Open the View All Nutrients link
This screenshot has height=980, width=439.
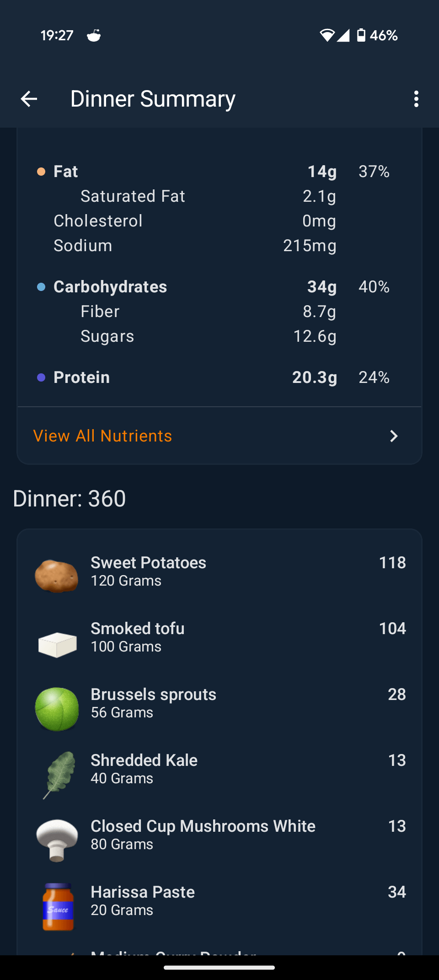point(103,436)
